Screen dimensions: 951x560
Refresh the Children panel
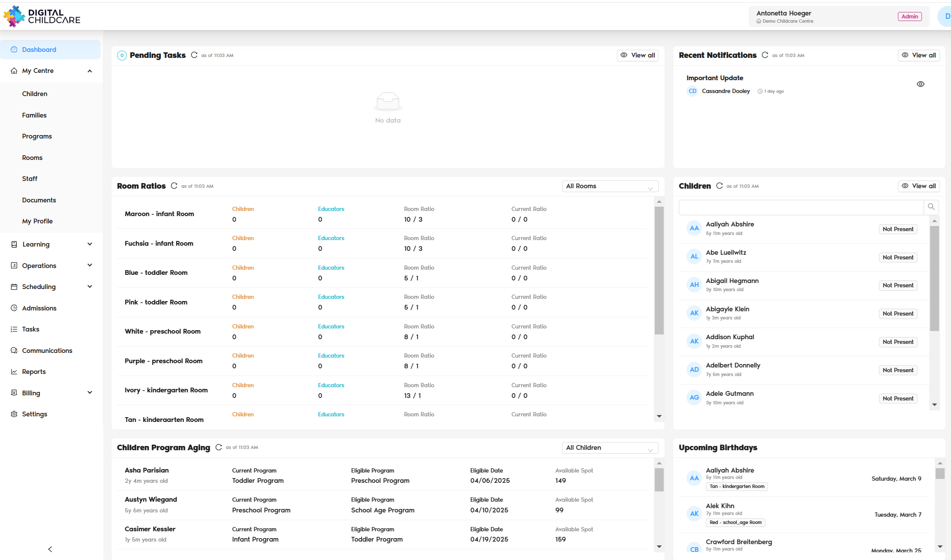pos(719,186)
